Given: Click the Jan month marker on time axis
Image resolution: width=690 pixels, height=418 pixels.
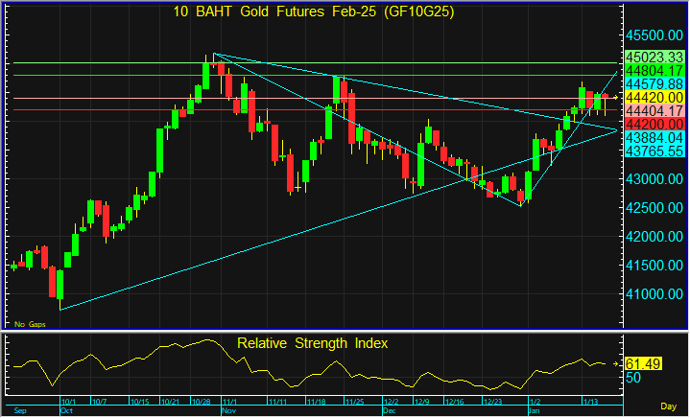Looking at the screenshot, I should click(x=536, y=410).
